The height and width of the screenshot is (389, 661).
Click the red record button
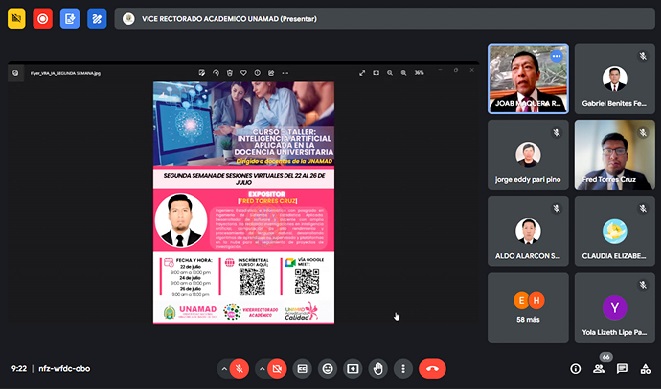point(43,19)
